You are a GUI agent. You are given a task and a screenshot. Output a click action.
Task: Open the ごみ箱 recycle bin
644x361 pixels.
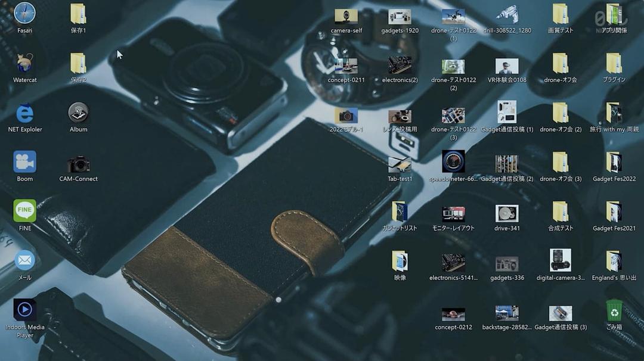pos(614,311)
